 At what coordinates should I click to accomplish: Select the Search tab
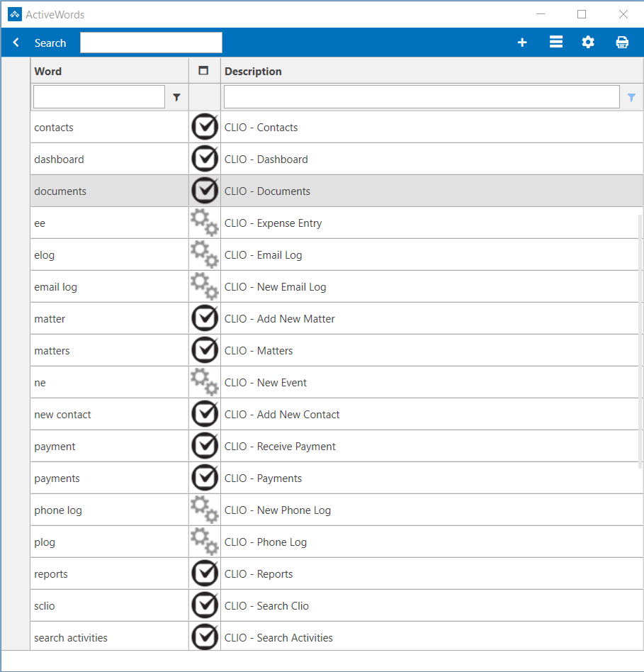coord(50,42)
